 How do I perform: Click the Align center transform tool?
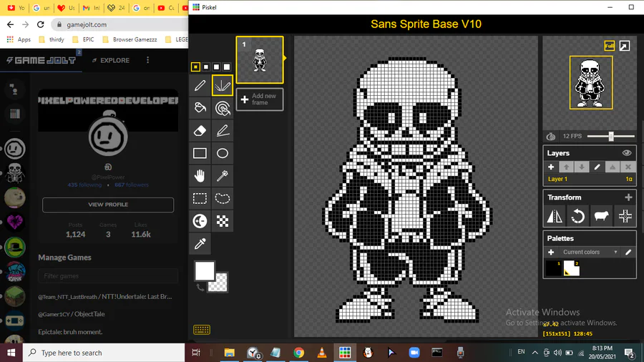(x=625, y=216)
